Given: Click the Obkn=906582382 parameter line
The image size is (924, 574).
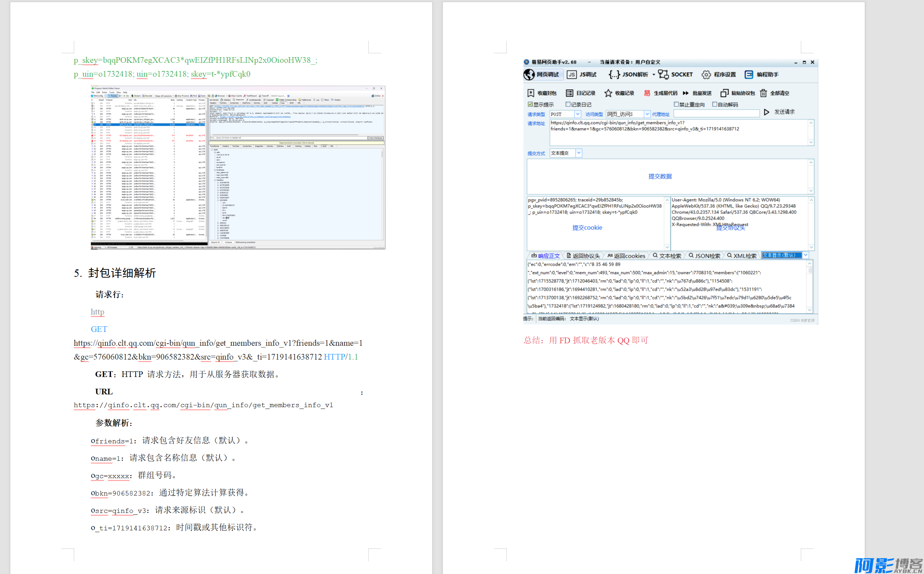Looking at the screenshot, I should click(x=170, y=493).
